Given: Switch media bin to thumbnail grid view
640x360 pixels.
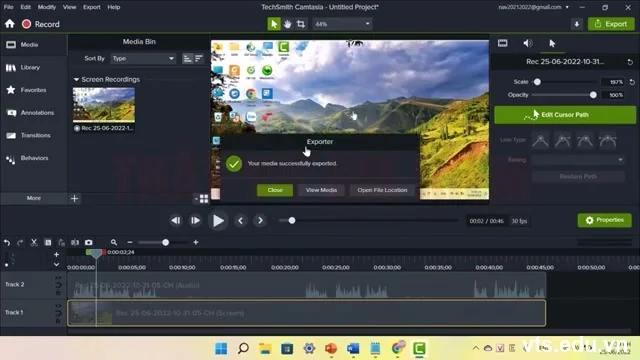Looking at the screenshot, I should 204,199.
